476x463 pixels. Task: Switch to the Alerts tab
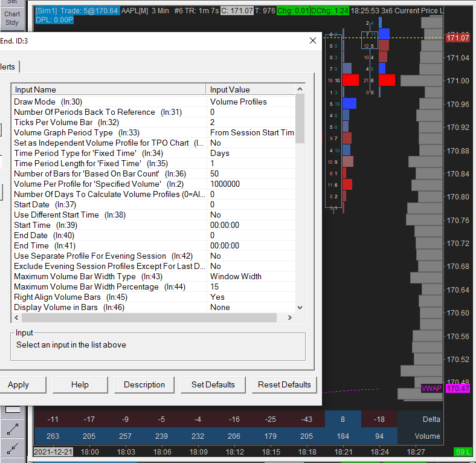[8, 66]
